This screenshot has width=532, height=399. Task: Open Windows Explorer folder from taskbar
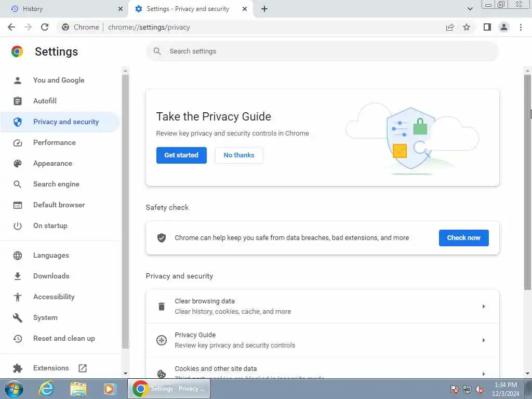click(78, 389)
